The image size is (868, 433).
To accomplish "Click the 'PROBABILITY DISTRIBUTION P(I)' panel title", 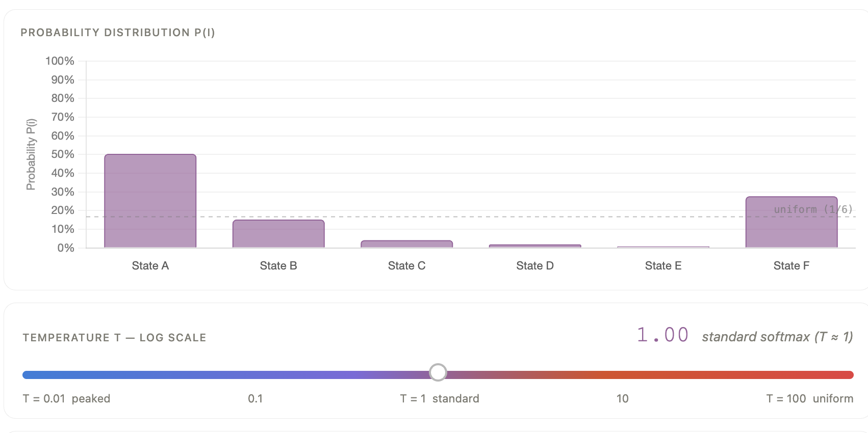I will (118, 32).
